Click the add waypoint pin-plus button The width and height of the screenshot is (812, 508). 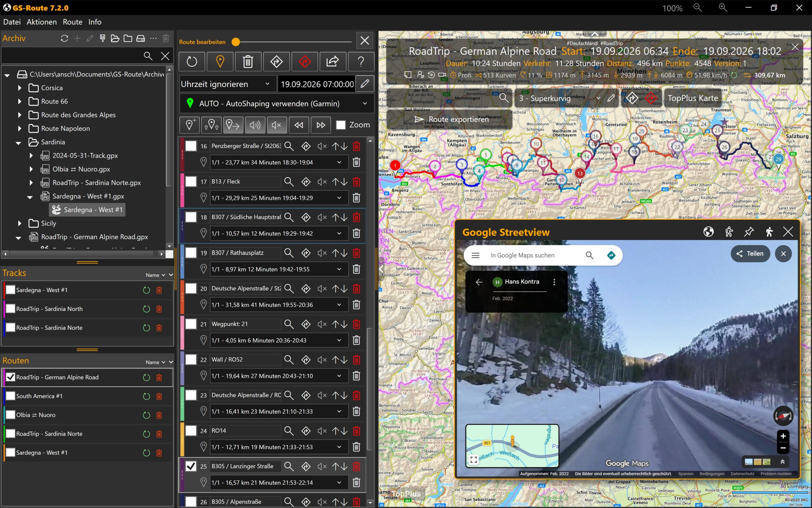coord(190,125)
